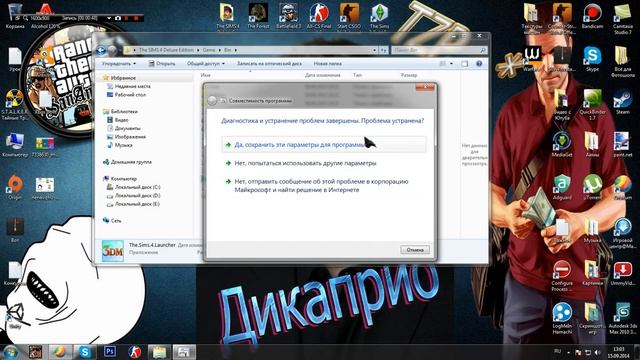Open Корзина recycle bin

[x=15, y=16]
